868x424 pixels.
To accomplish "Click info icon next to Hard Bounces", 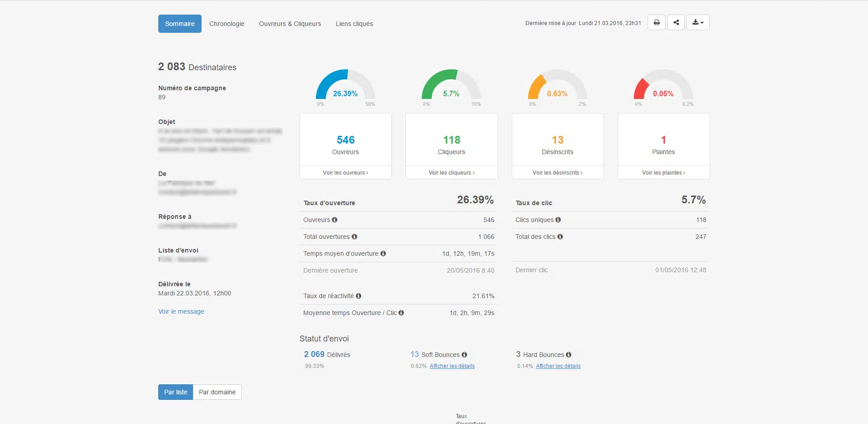I will 569,355.
